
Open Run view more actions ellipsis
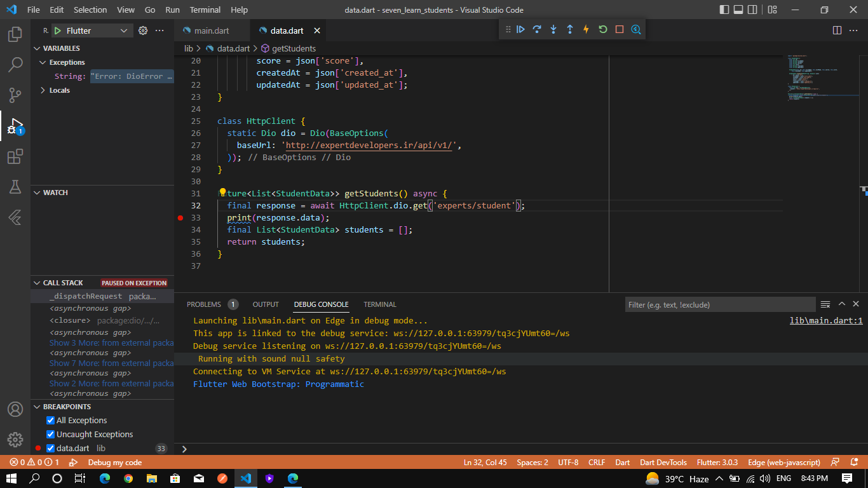(x=159, y=30)
